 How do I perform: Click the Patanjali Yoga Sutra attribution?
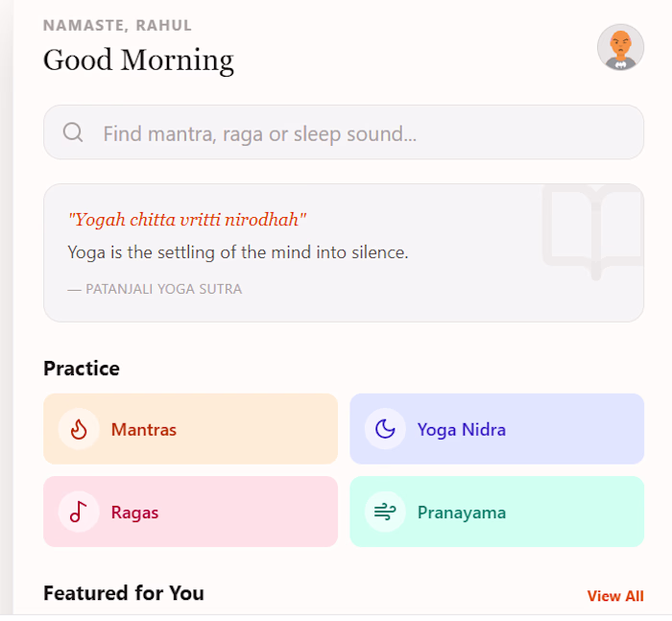155,289
